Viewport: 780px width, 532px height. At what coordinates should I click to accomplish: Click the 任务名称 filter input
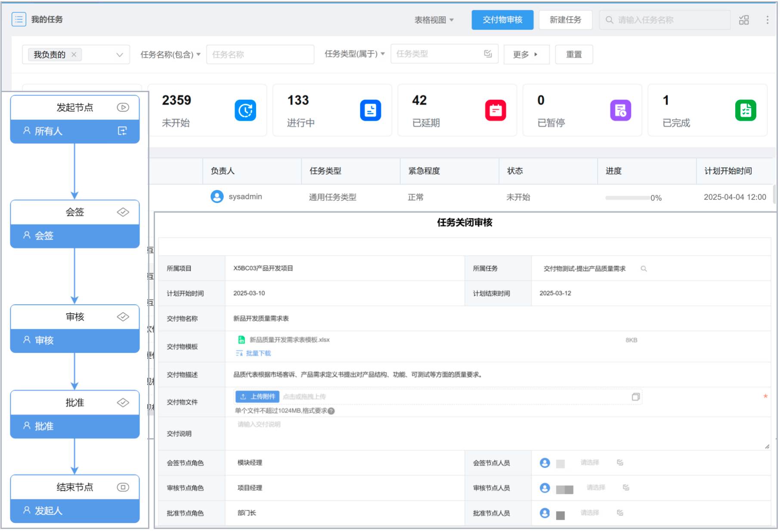260,55
